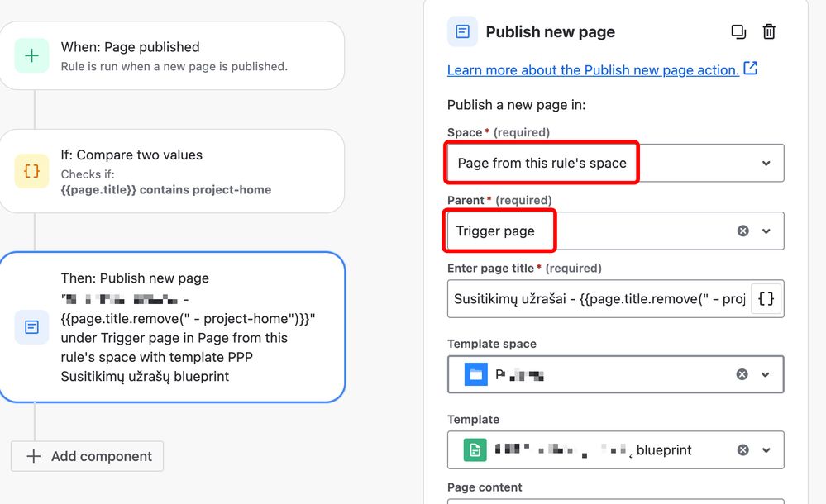Click the blue page icon in Then card
This screenshot has width=826, height=504.
click(x=31, y=327)
